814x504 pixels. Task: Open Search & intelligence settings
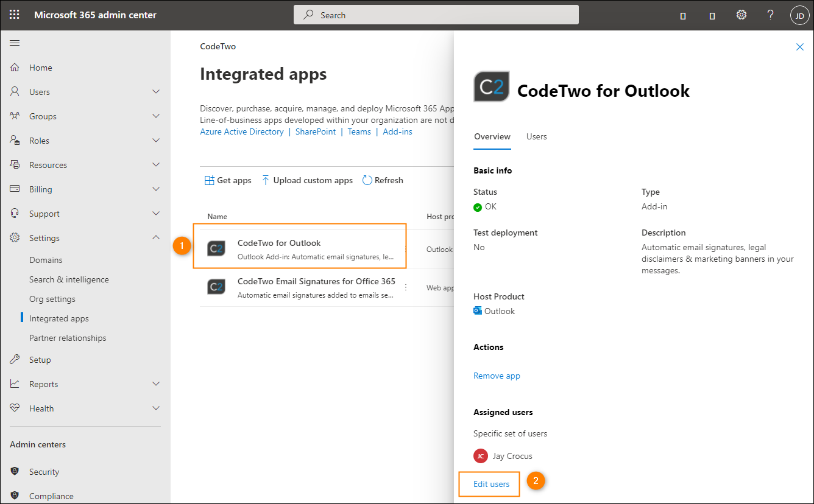(x=69, y=279)
